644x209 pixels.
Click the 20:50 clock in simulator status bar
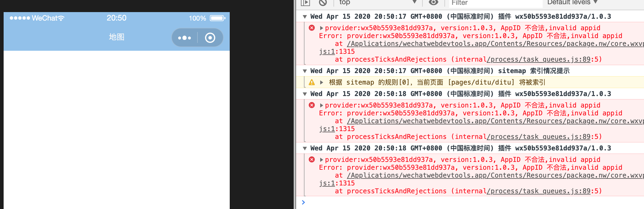(116, 18)
